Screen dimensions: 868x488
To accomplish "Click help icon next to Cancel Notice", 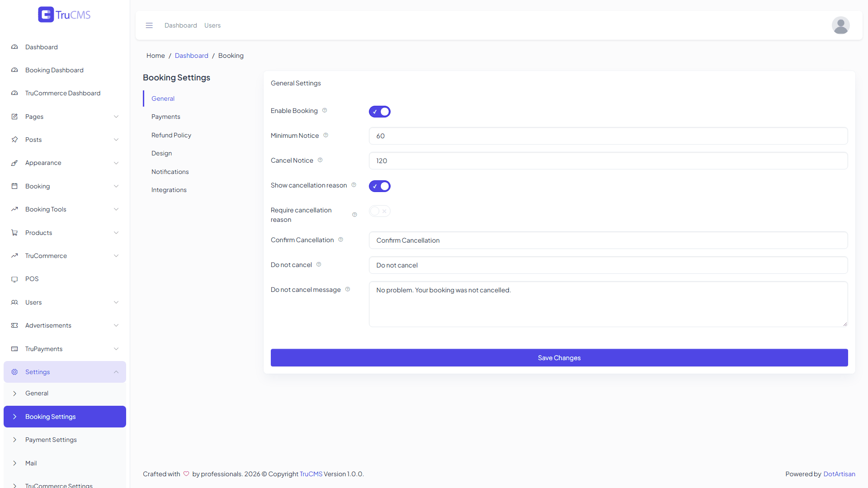I will pos(320,160).
